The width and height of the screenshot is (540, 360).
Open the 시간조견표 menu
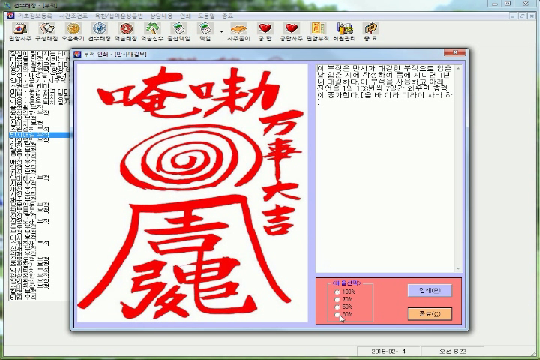pyautogui.click(x=73, y=16)
